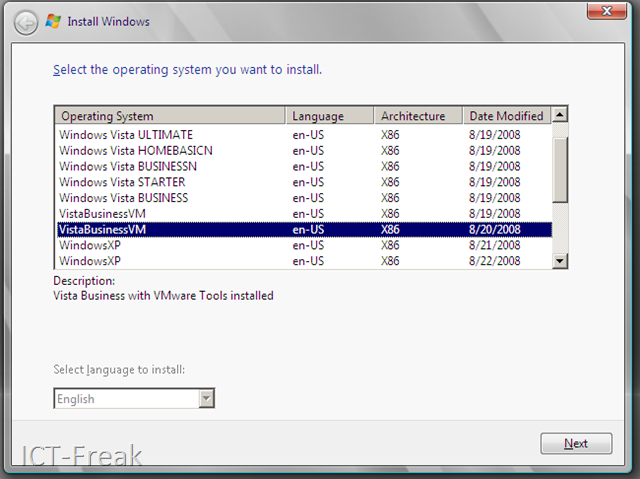The image size is (640, 479).
Task: Sort by Operating System column header
Action: (x=170, y=116)
